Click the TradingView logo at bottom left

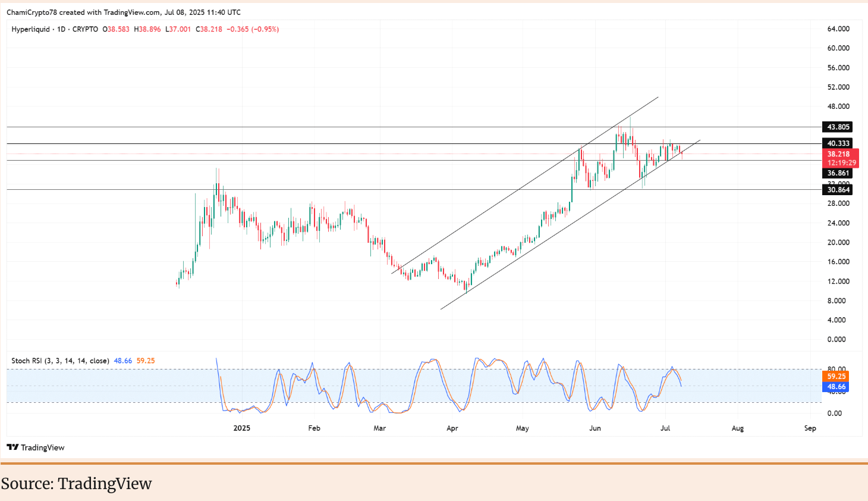pos(36,447)
